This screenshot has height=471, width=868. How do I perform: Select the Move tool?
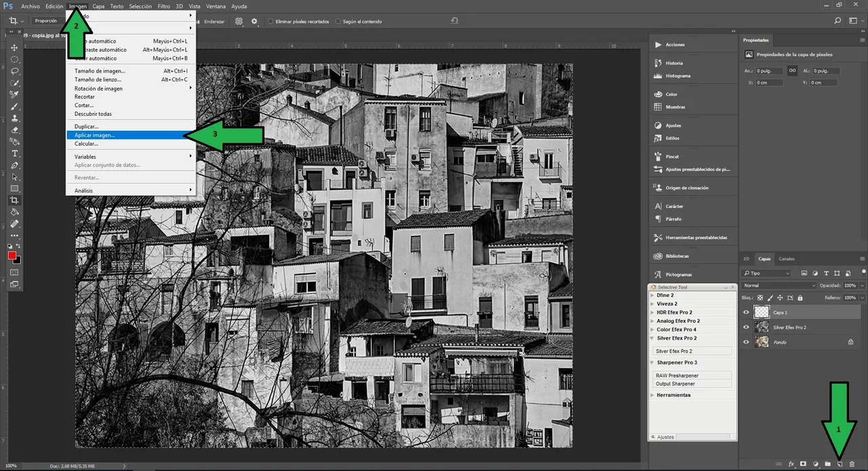click(14, 47)
